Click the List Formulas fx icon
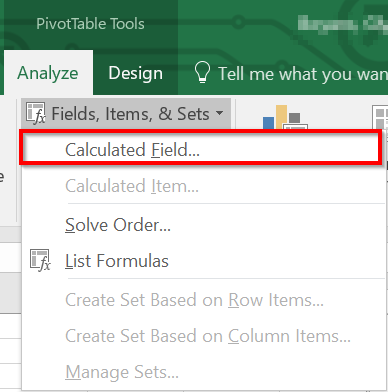This screenshot has height=392, width=388. coord(40,260)
